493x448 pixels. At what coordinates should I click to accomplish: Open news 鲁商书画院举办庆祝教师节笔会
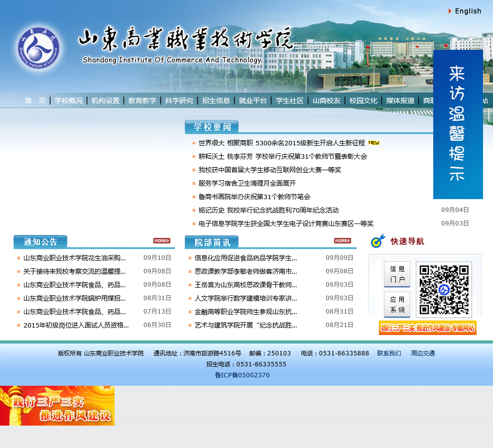[x=254, y=197]
